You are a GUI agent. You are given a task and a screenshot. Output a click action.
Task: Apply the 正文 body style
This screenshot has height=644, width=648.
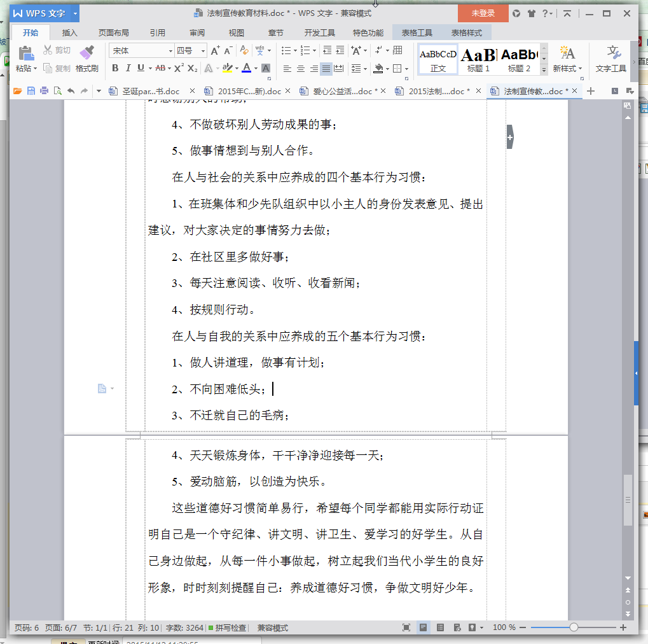pos(438,59)
